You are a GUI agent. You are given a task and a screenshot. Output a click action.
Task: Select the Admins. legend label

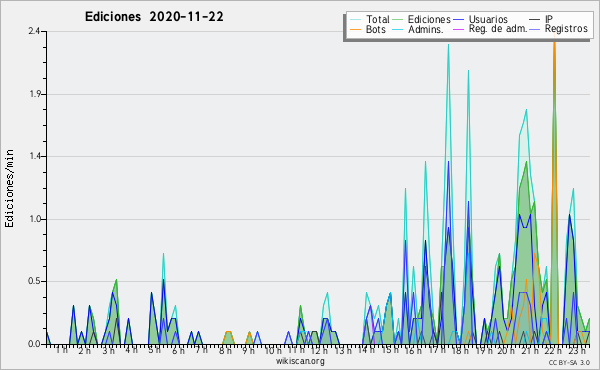[x=426, y=29]
